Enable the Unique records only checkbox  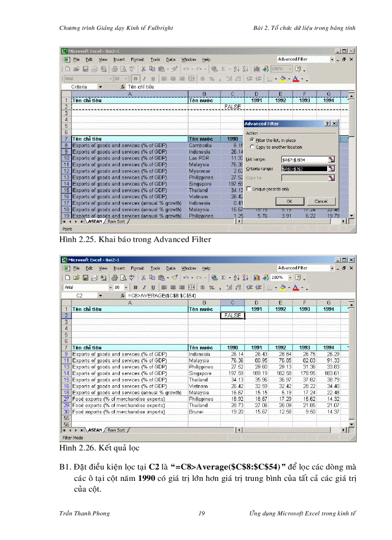click(249, 188)
